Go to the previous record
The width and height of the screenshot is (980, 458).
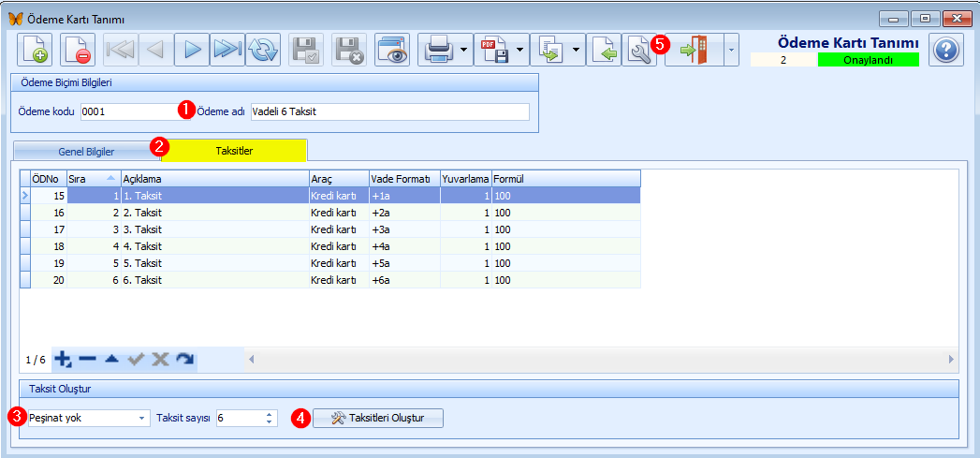(156, 50)
